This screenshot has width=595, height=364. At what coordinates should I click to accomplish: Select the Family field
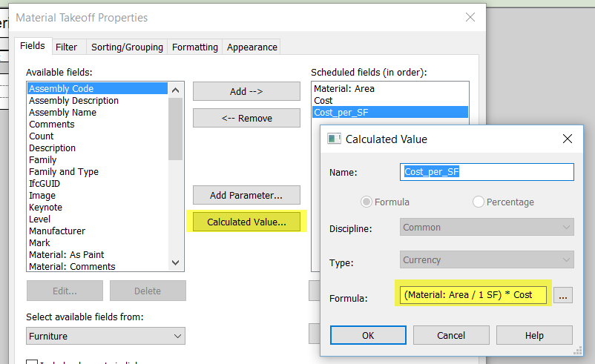click(98, 159)
